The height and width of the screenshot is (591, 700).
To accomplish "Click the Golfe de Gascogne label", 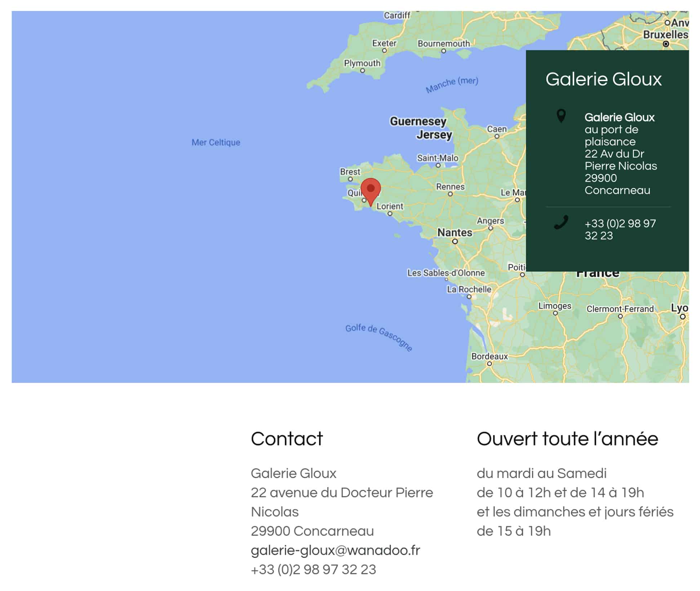I will coord(379,337).
